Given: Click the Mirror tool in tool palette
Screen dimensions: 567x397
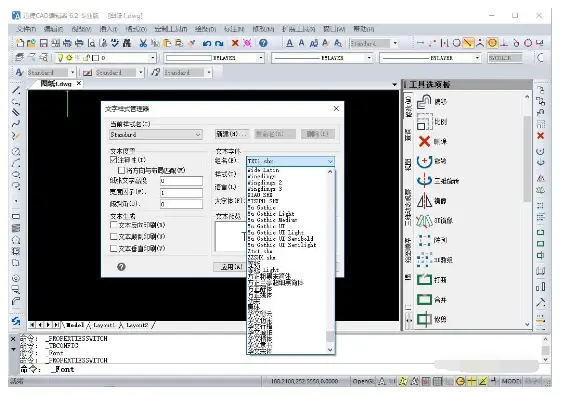Looking at the screenshot, I should coord(432,201).
